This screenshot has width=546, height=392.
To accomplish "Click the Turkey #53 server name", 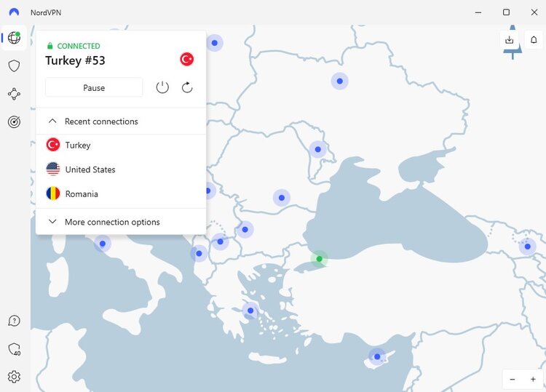I will coord(75,60).
